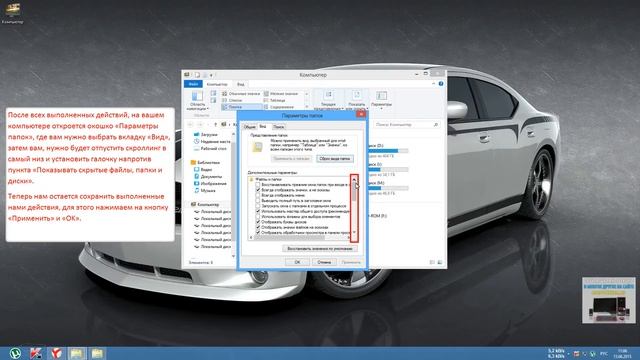Open Недавние места in navigation pane

[212, 142]
